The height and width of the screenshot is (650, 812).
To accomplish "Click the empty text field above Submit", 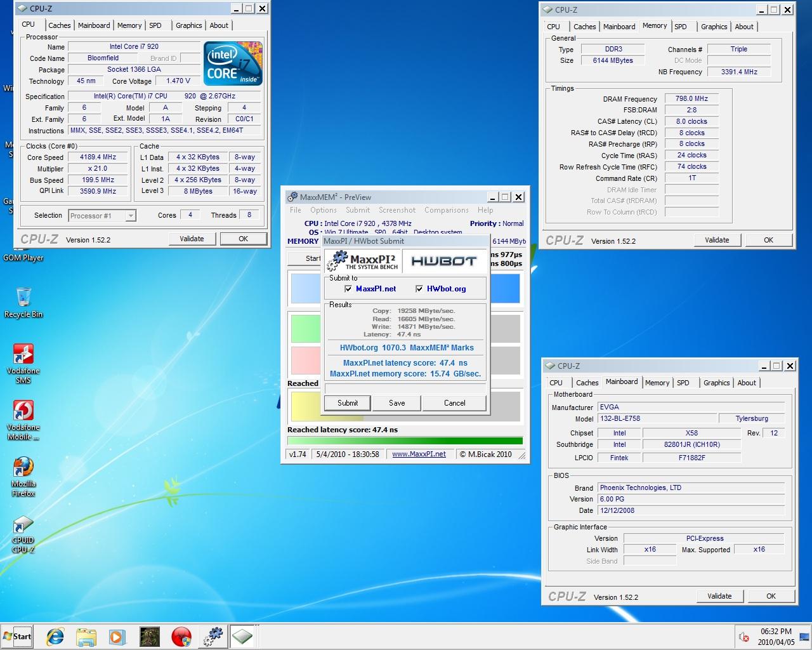I will [405, 388].
